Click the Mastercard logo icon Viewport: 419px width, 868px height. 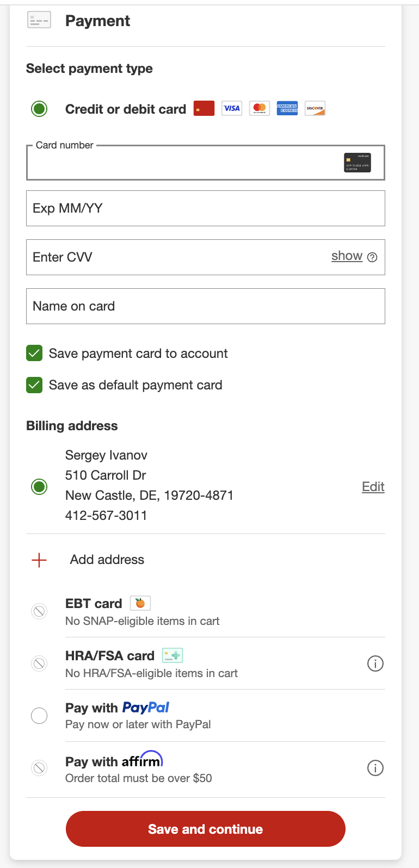coord(260,108)
